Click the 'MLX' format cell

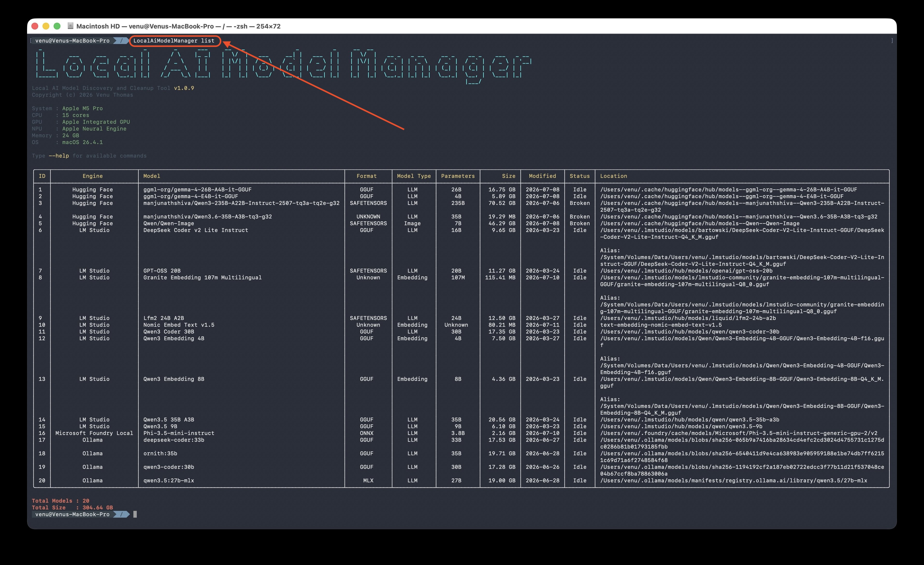pos(368,480)
